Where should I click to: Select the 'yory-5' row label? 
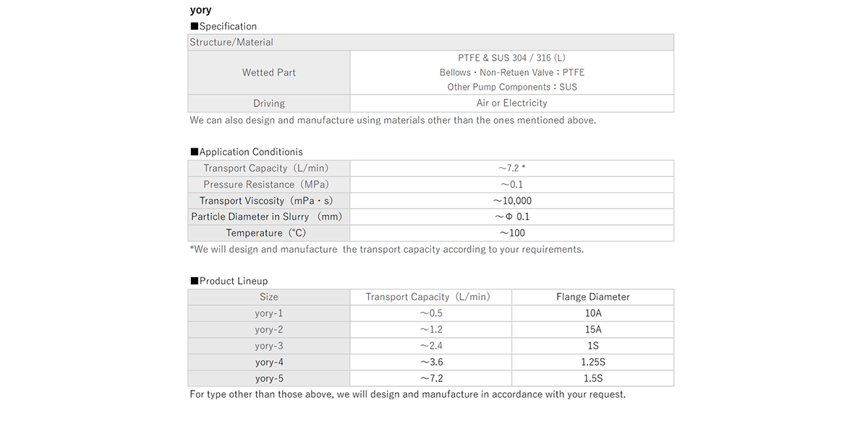click(x=269, y=378)
